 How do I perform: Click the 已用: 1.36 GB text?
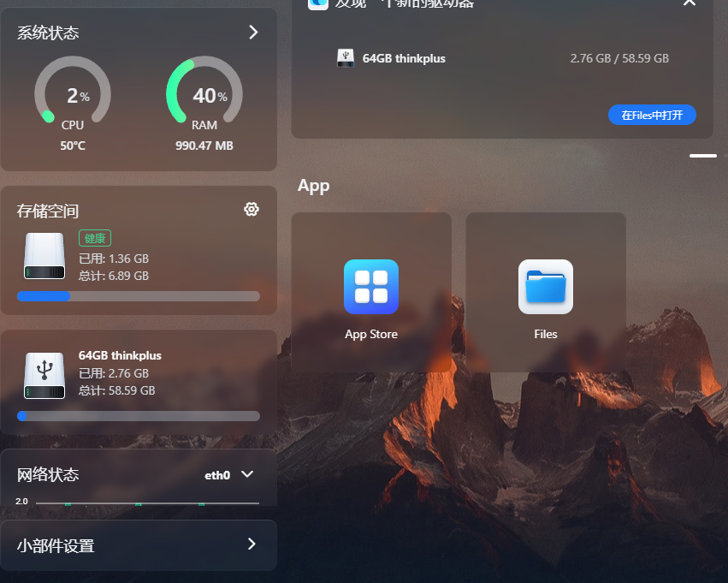click(114, 259)
